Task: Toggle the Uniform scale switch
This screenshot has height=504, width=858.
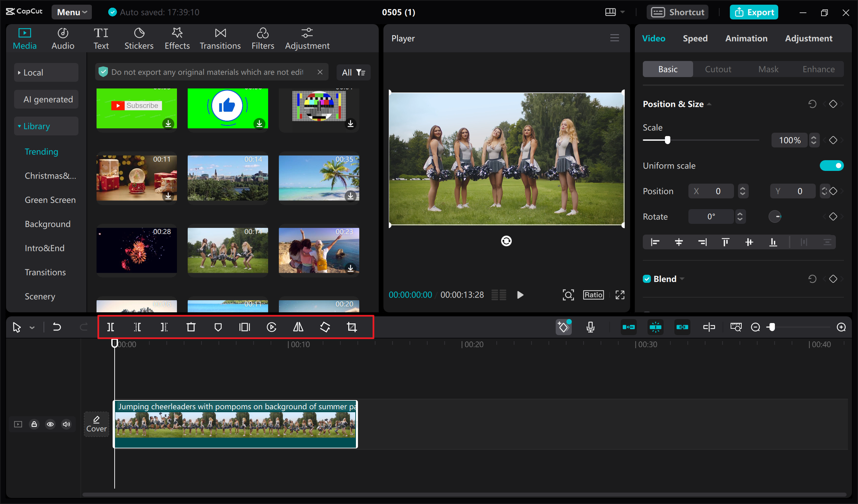Action: pos(831,166)
